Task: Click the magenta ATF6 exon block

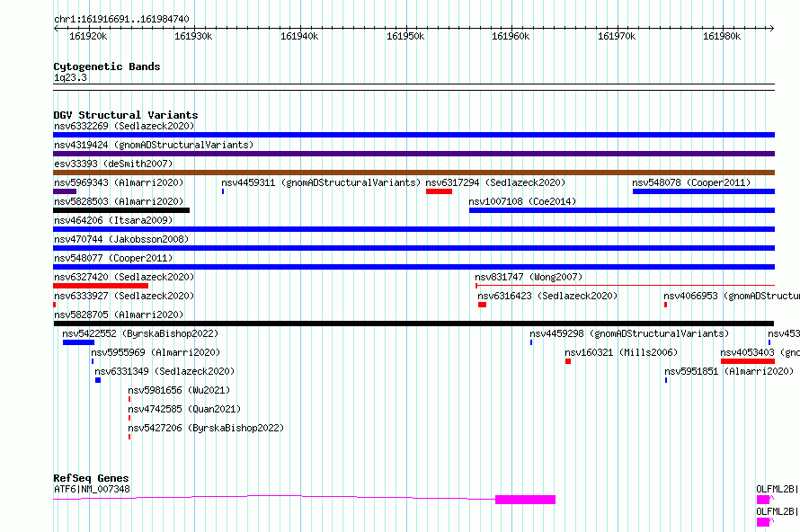Action: coord(525,500)
